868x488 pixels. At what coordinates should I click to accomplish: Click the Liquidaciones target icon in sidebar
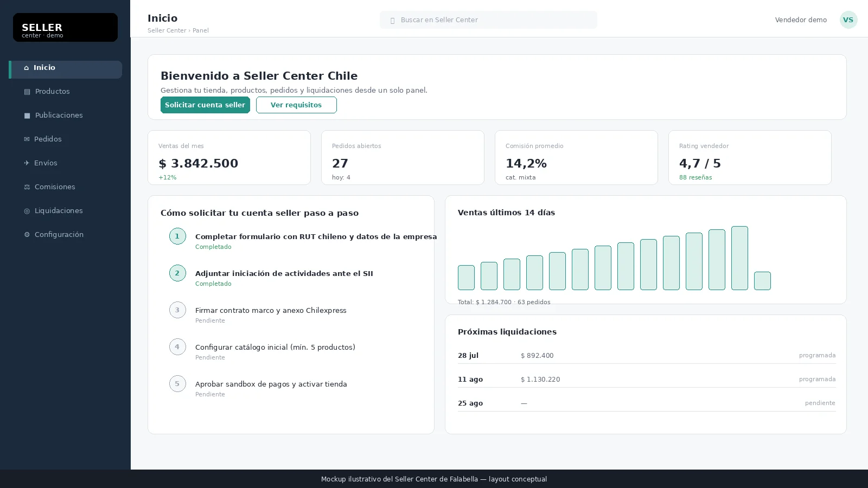point(27,211)
